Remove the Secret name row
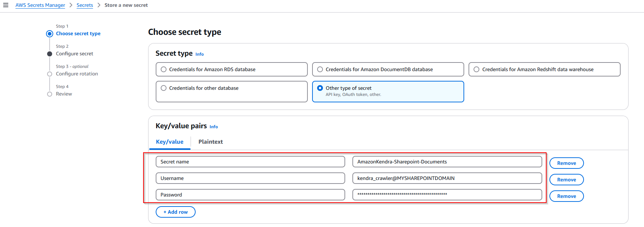This screenshot has width=644, height=227. 566,163
